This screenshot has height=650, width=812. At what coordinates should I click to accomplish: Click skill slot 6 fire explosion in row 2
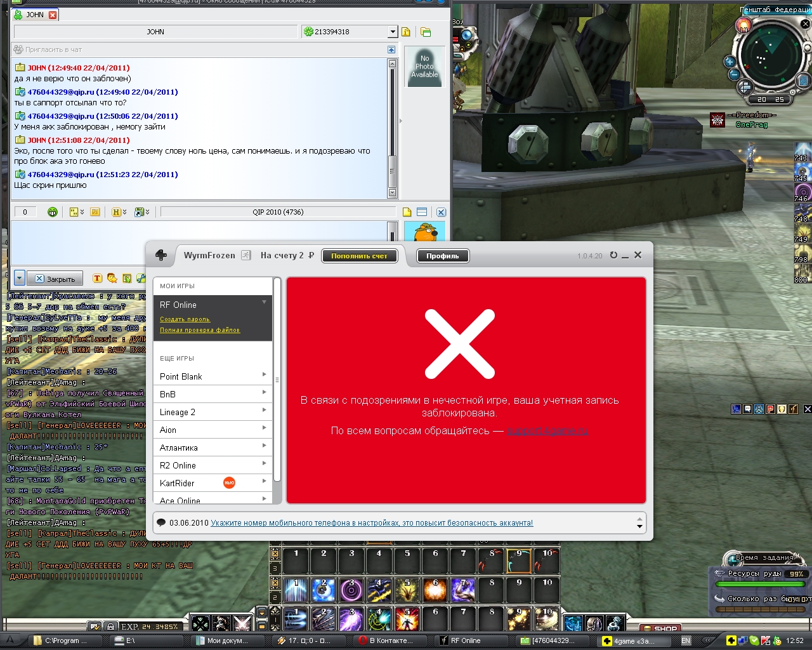tap(435, 590)
